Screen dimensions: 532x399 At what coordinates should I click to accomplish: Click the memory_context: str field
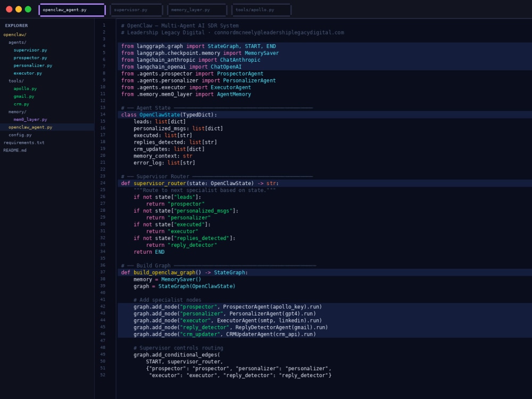tap(163, 156)
